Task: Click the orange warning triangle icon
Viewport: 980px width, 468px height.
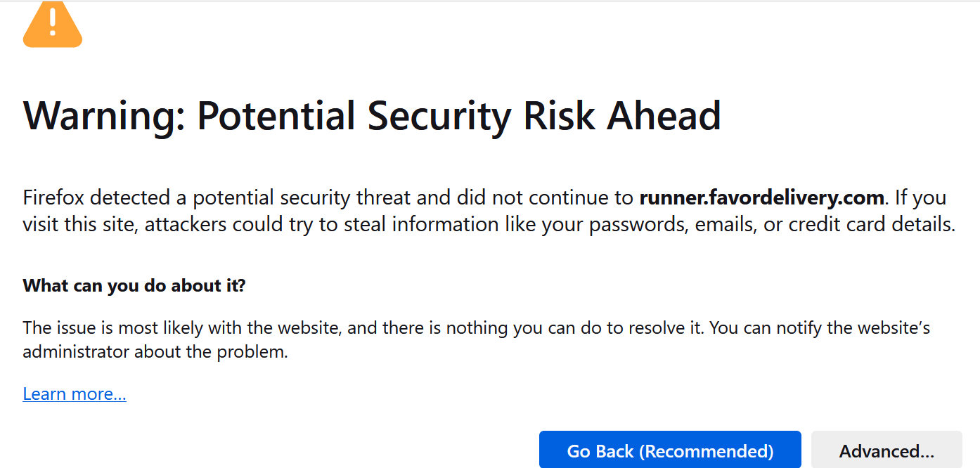Action: tap(53, 25)
